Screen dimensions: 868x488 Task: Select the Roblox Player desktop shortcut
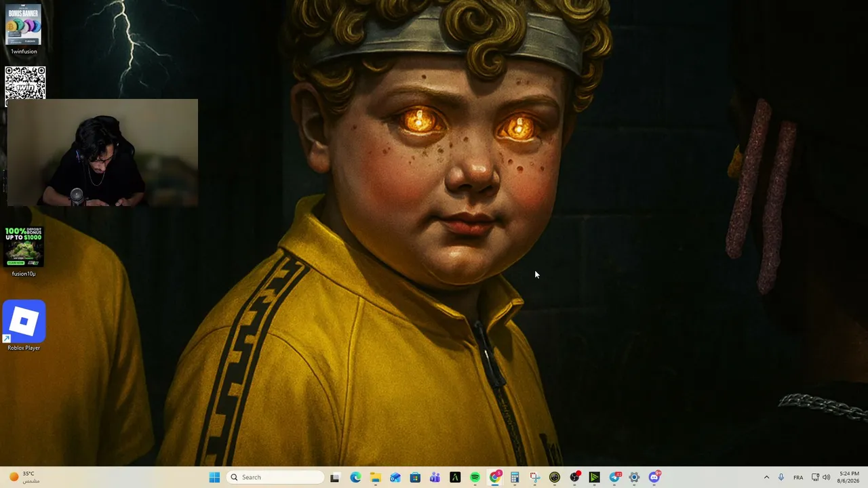click(x=24, y=326)
